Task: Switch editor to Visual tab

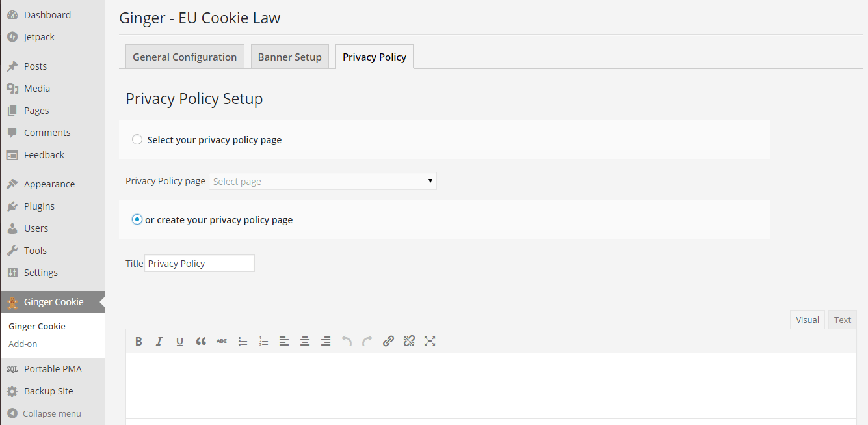Action: click(x=808, y=320)
